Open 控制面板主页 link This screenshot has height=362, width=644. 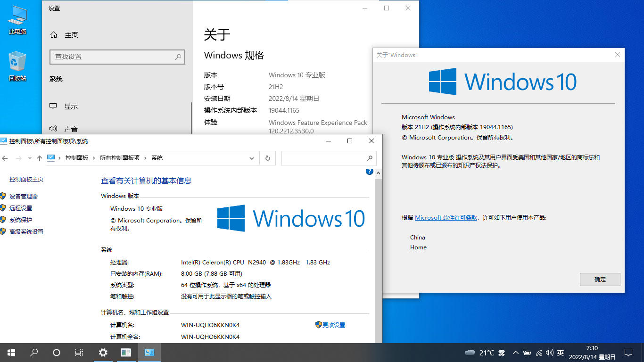26,179
